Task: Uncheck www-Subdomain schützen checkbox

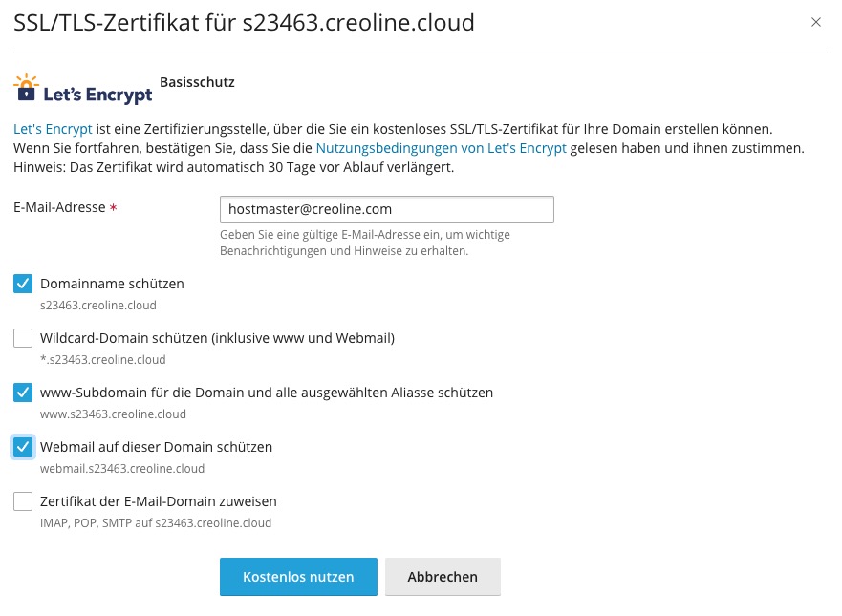Action: coord(23,393)
